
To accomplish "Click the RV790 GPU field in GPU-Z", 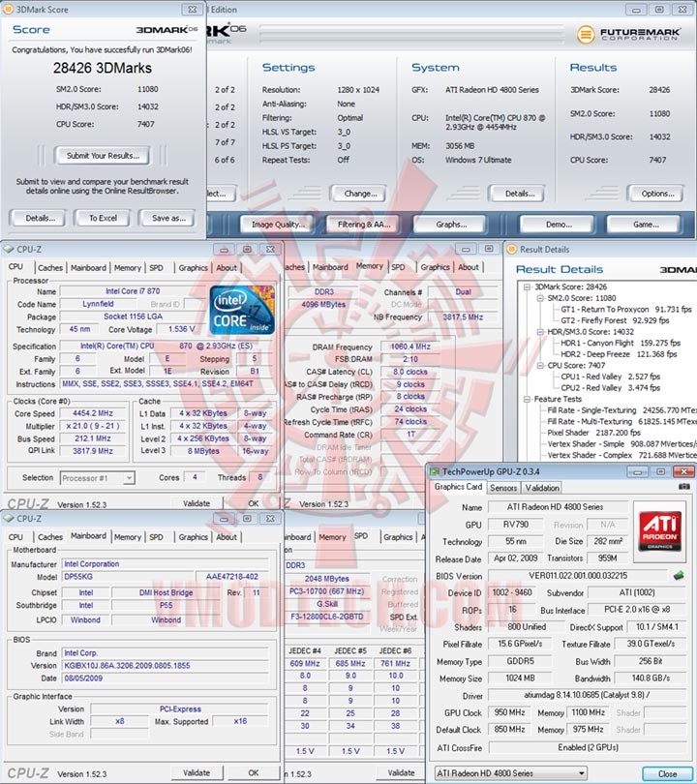I will tap(516, 524).
